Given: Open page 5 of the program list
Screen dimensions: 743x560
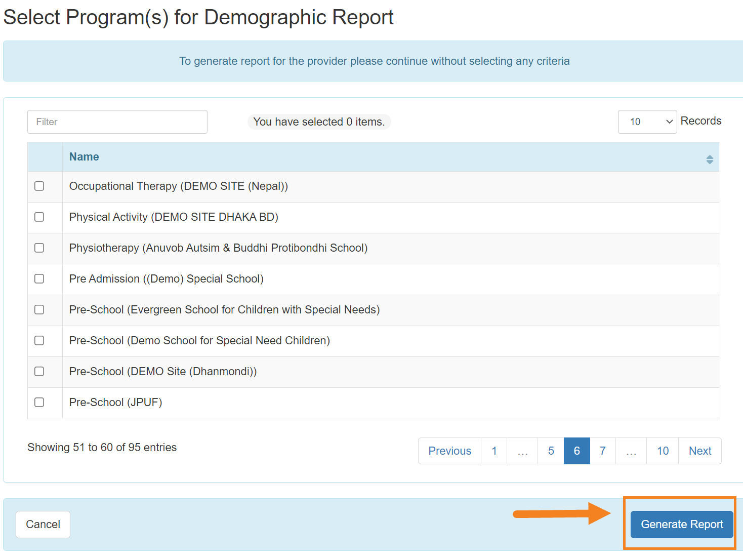Looking at the screenshot, I should tap(550, 451).
